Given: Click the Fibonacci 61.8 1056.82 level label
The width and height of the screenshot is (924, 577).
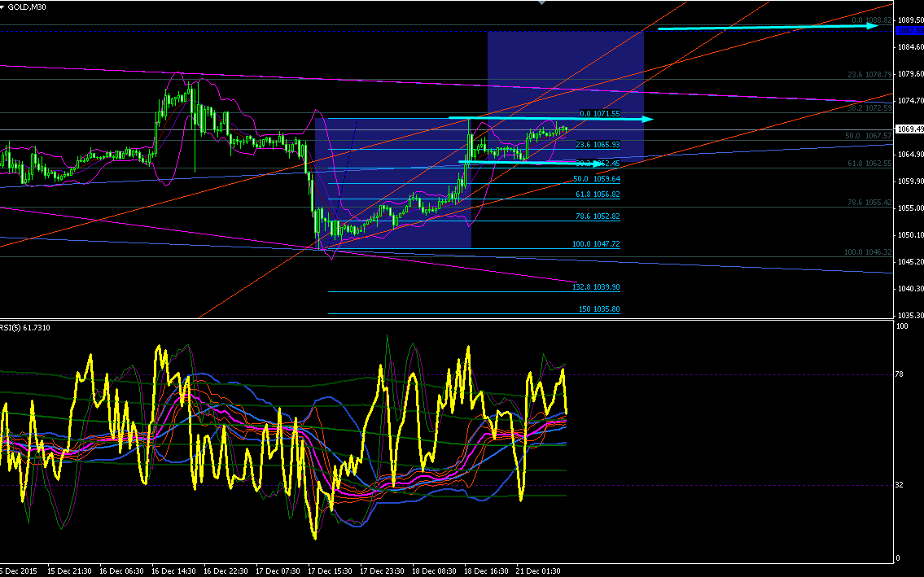Looking at the screenshot, I should (598, 194).
